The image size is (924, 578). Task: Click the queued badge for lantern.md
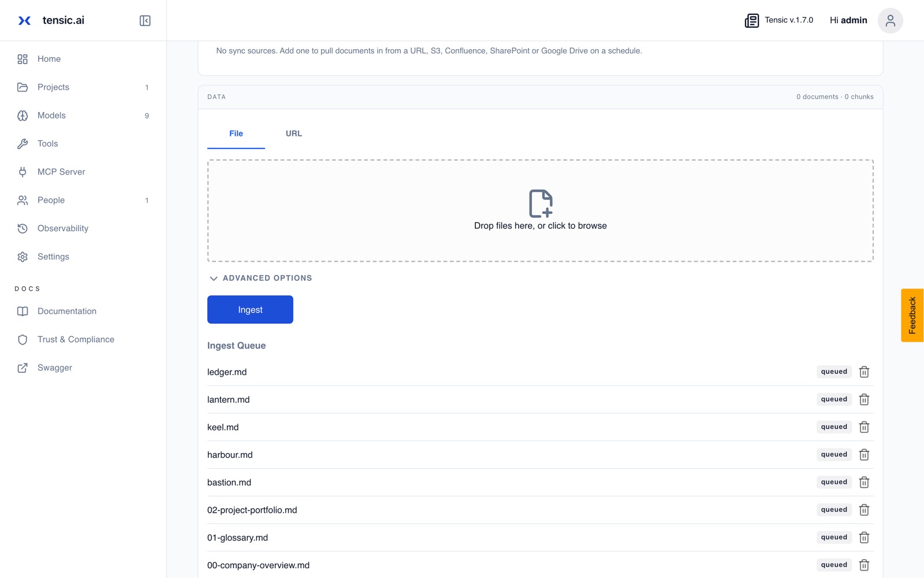pyautogui.click(x=834, y=399)
